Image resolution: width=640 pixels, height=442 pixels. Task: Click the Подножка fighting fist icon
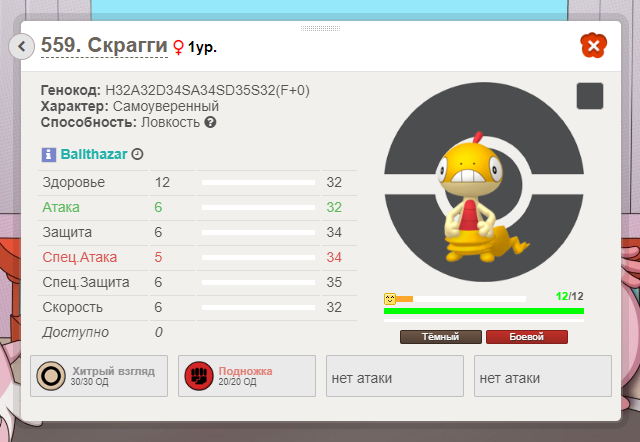(x=199, y=376)
